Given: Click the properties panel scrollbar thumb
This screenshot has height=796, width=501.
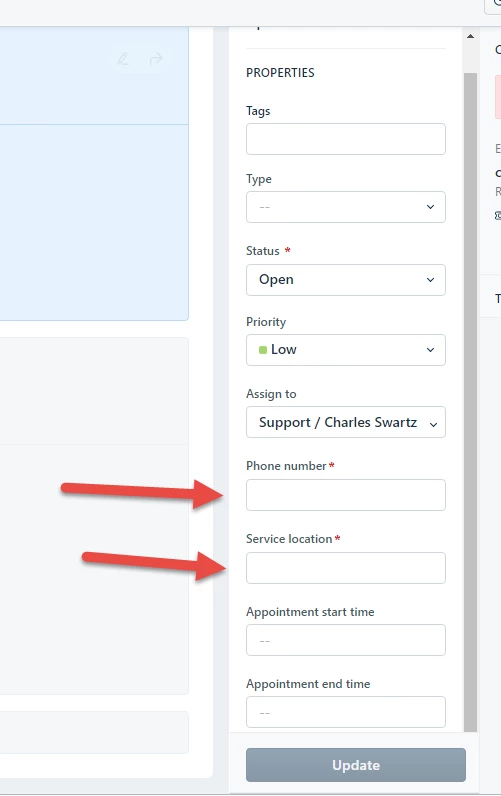Looking at the screenshot, I should [x=471, y=401].
